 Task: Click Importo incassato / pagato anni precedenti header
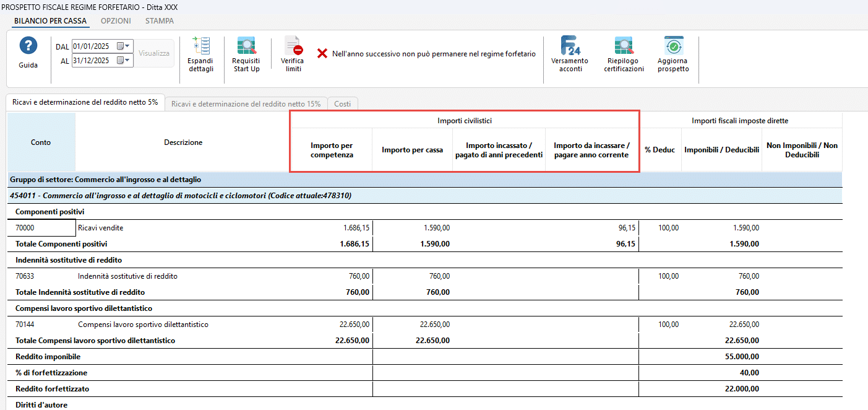click(499, 150)
